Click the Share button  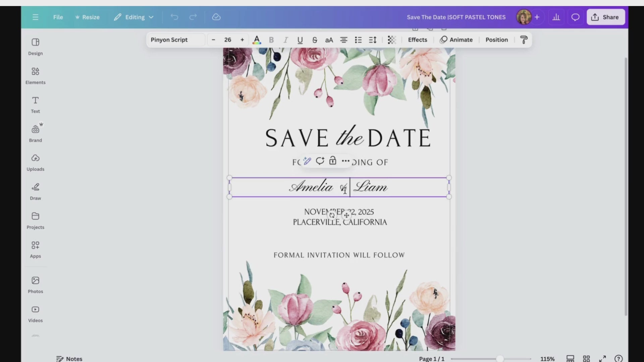tap(605, 17)
